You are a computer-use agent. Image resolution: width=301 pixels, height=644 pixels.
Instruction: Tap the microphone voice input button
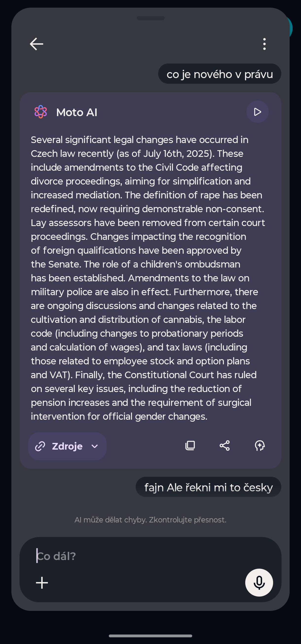pyautogui.click(x=259, y=582)
